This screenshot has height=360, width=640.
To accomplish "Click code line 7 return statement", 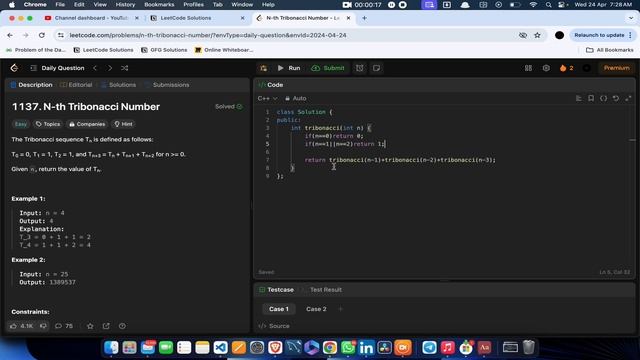I will (x=400, y=160).
